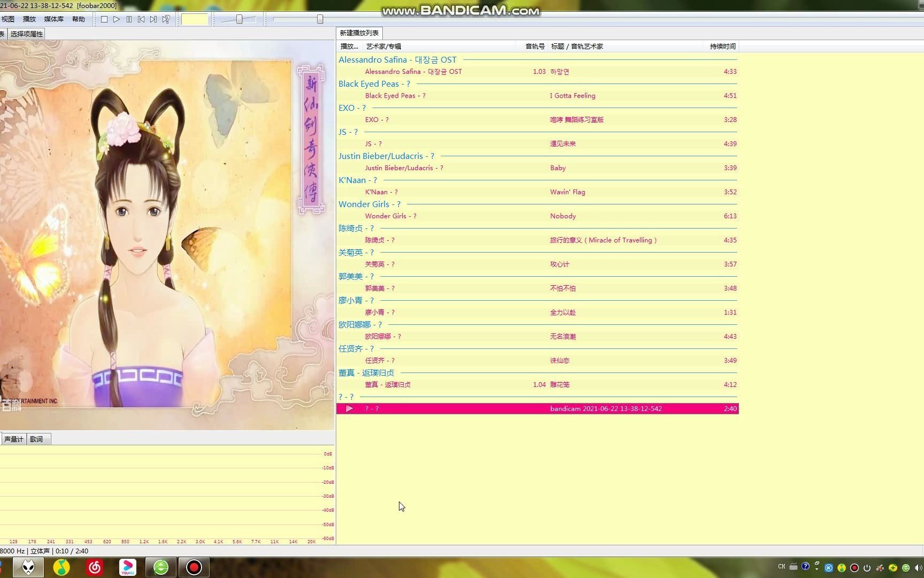Switch to the 声量计 tab
924x578 pixels.
pos(13,439)
